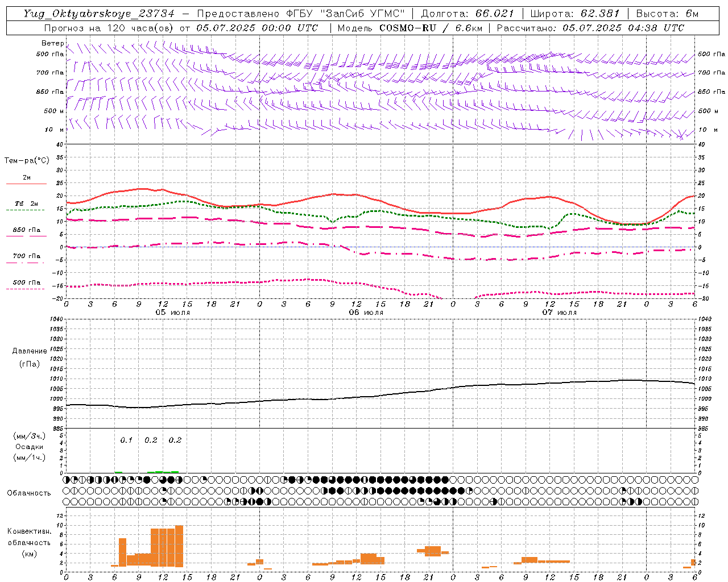
Task: Click the 07 июля date label
Action: tap(560, 313)
